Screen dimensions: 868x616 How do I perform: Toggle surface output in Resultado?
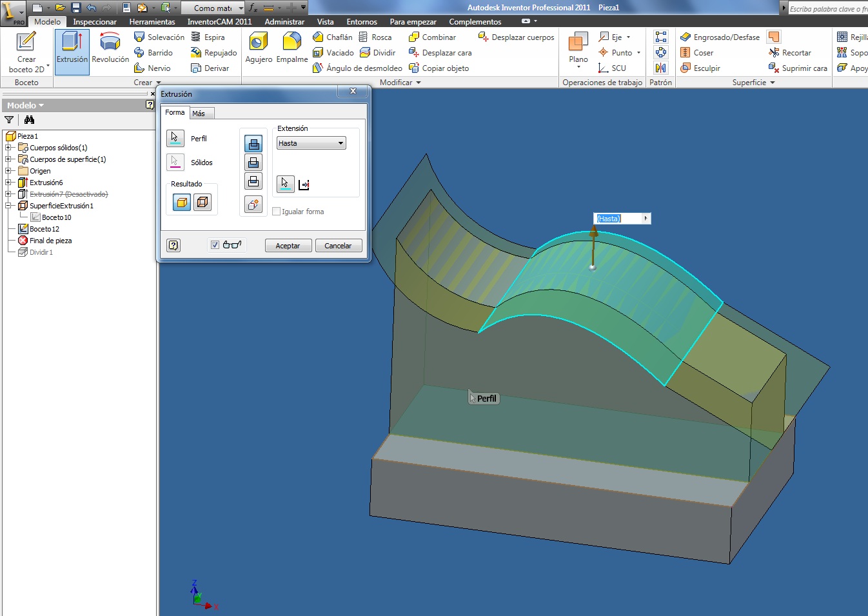[202, 203]
